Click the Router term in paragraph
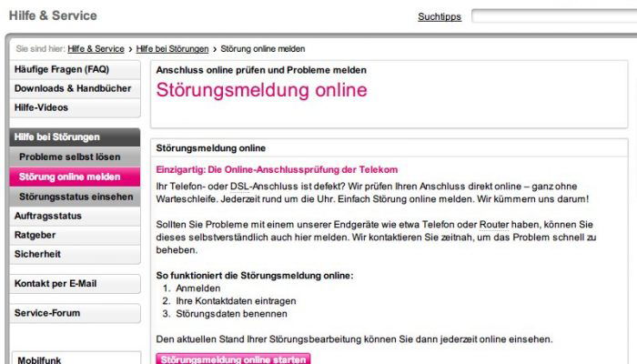Viewport: 637px width, 364px height. (x=494, y=225)
